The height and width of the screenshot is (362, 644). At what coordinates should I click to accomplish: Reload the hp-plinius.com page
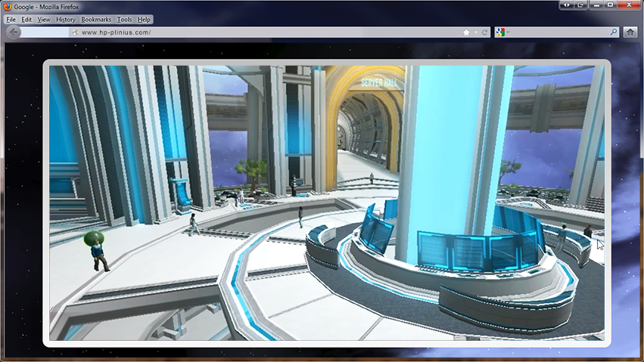(x=484, y=32)
